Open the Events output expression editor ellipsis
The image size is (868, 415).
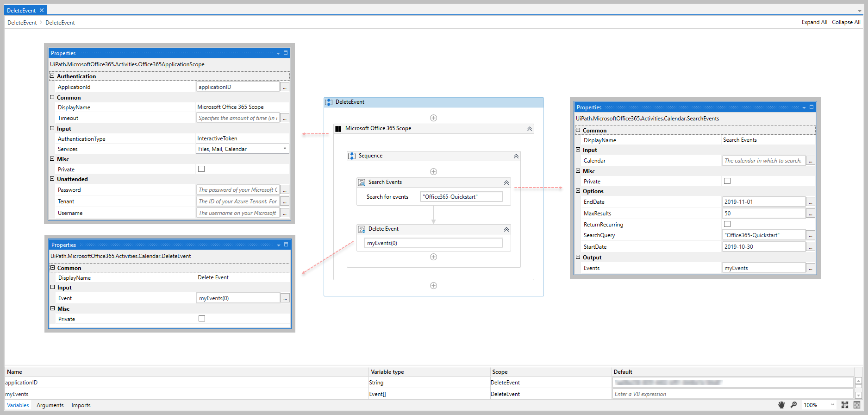pos(811,268)
